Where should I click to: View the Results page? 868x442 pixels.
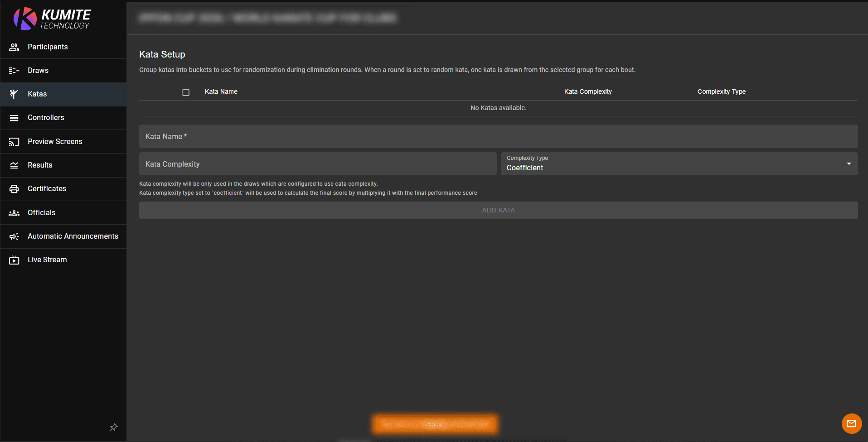pos(63,165)
